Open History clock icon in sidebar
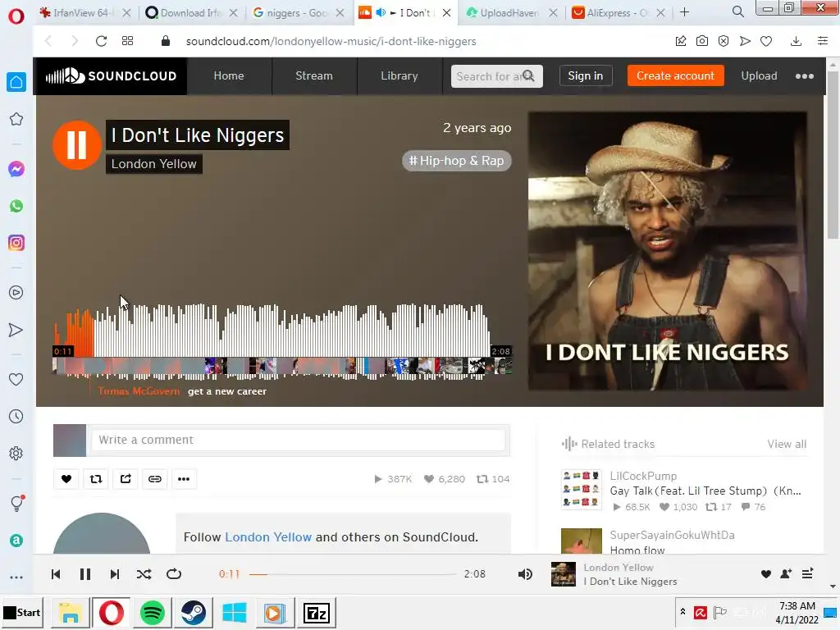The height and width of the screenshot is (630, 840). (x=16, y=416)
